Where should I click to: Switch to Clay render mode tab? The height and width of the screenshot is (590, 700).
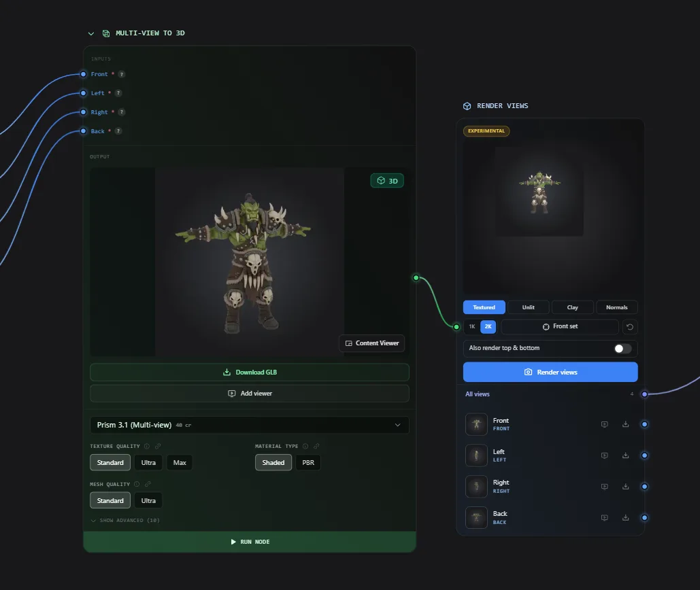572,307
